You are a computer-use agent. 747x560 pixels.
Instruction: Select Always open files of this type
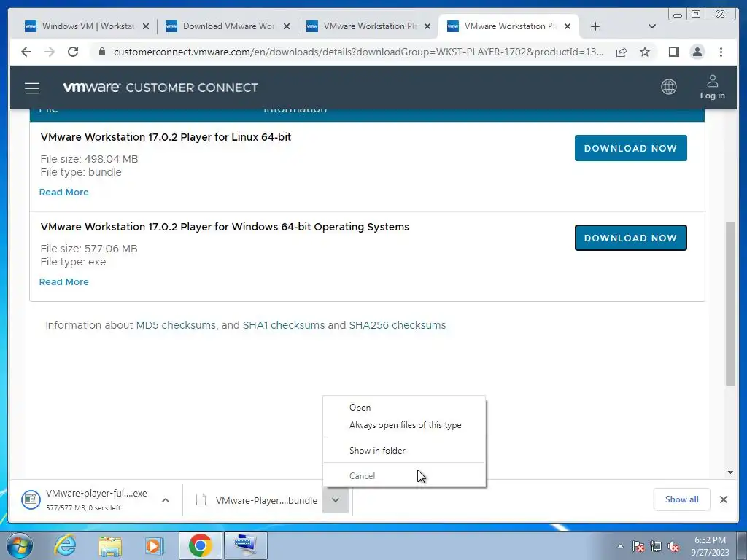pyautogui.click(x=404, y=425)
